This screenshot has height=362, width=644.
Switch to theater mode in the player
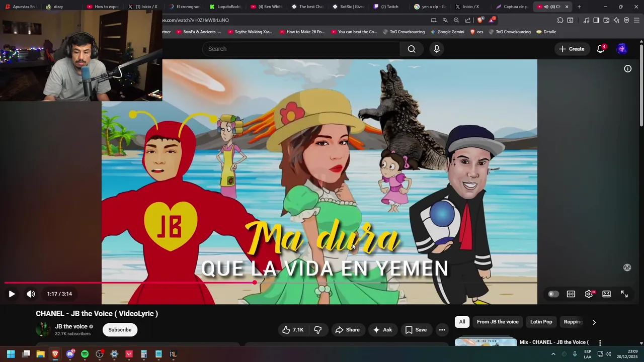[x=607, y=294]
